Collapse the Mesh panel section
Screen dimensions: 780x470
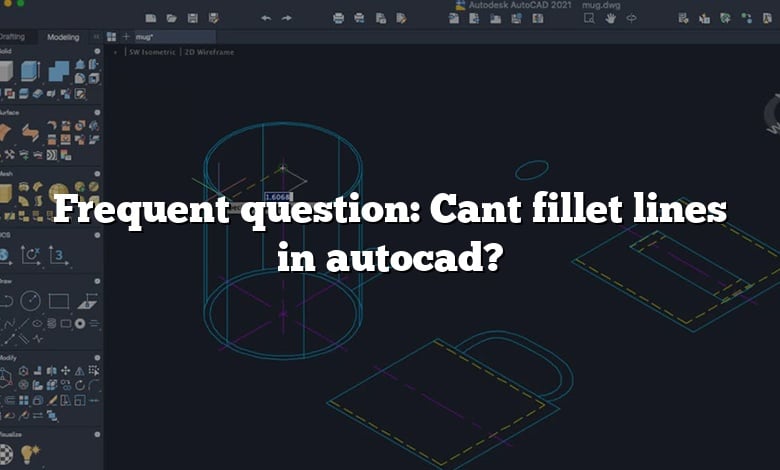[x=98, y=174]
